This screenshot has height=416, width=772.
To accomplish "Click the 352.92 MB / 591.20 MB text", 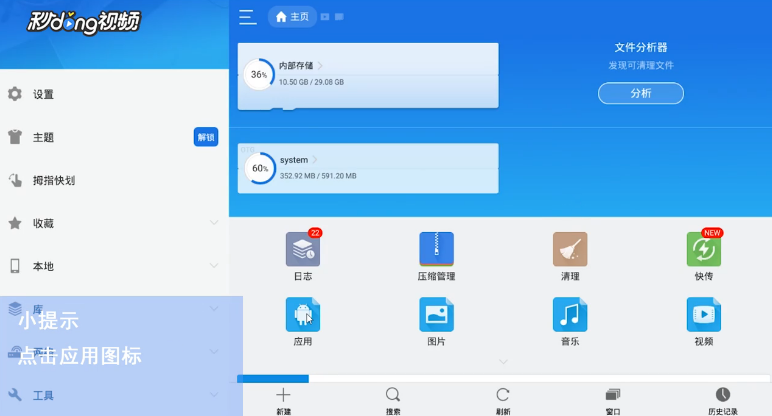I will tap(318, 176).
